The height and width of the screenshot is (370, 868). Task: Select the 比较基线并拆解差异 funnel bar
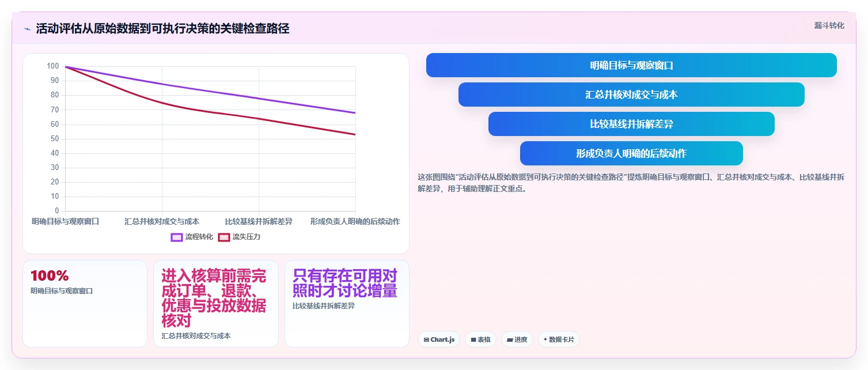[x=631, y=124]
